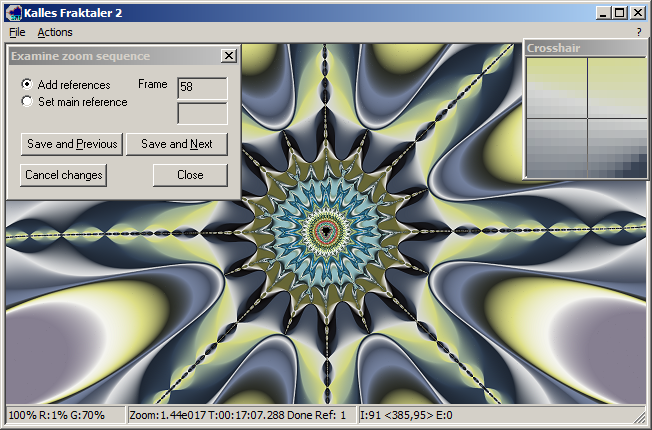Click the zoom level status bar section

pyautogui.click(x=241, y=414)
